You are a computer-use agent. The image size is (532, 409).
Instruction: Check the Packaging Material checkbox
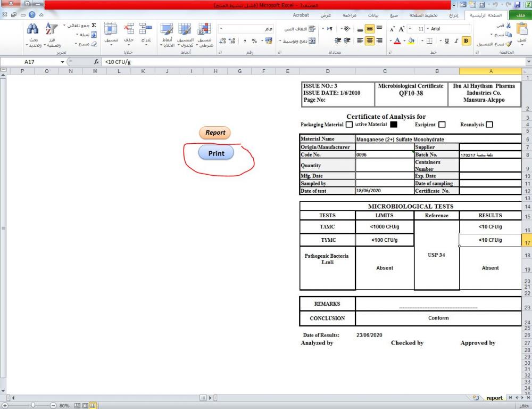click(349, 125)
